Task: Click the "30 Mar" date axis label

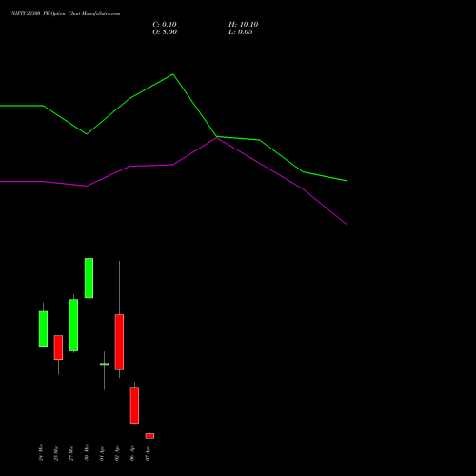Action: (87, 452)
